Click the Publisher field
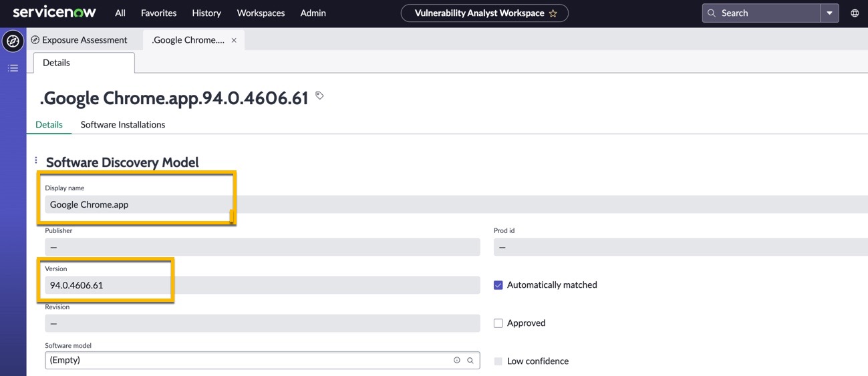The height and width of the screenshot is (376, 868). coord(263,247)
